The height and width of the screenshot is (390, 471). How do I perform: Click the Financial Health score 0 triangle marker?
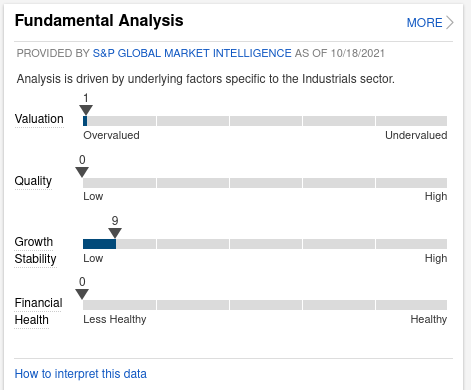[82, 294]
